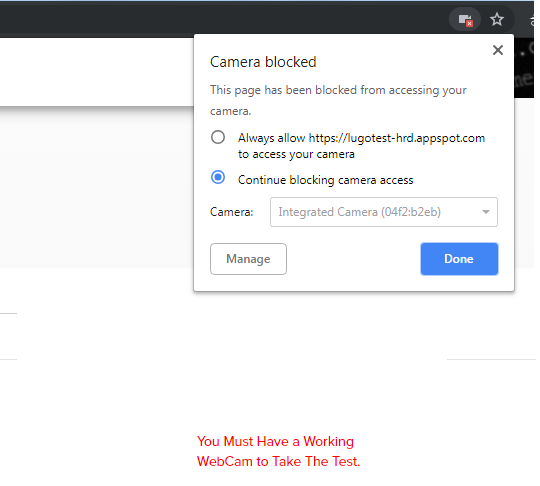
Task: Click the Continue blocking camera access label text
Action: 325,180
